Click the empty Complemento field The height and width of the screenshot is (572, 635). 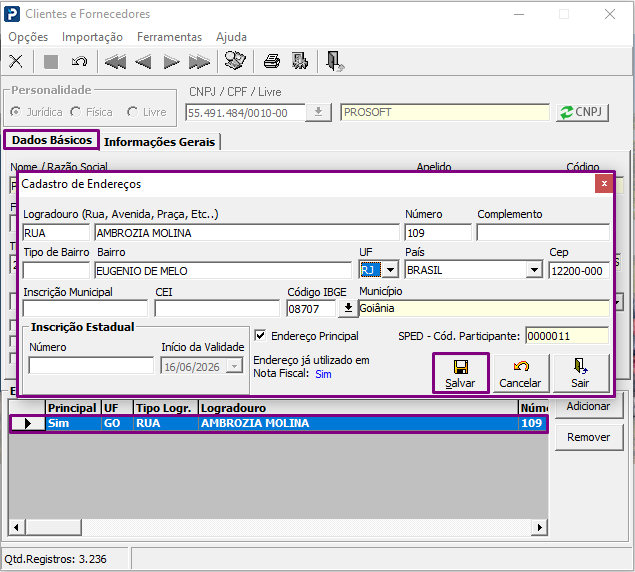click(543, 233)
